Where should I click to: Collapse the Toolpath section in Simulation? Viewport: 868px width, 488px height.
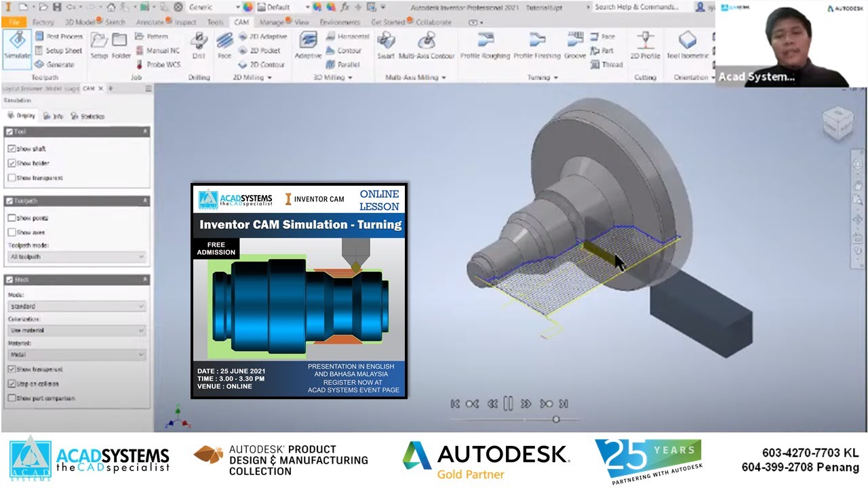click(x=145, y=201)
